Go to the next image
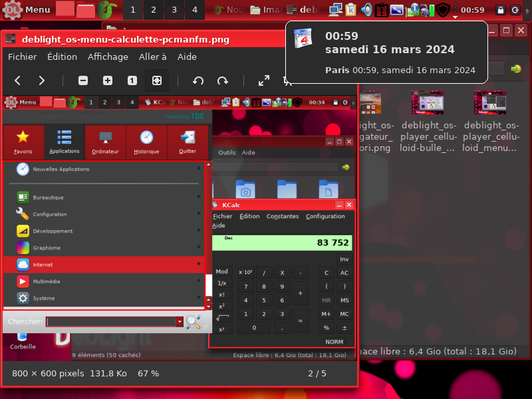Screen dimensions: 532x399 [41, 80]
